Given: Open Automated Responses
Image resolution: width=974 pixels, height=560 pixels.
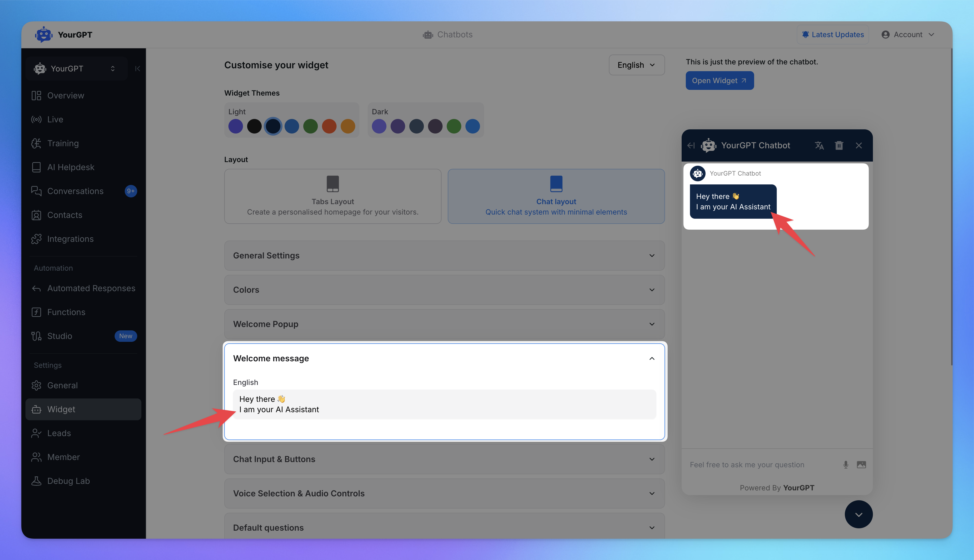Looking at the screenshot, I should click(83, 288).
